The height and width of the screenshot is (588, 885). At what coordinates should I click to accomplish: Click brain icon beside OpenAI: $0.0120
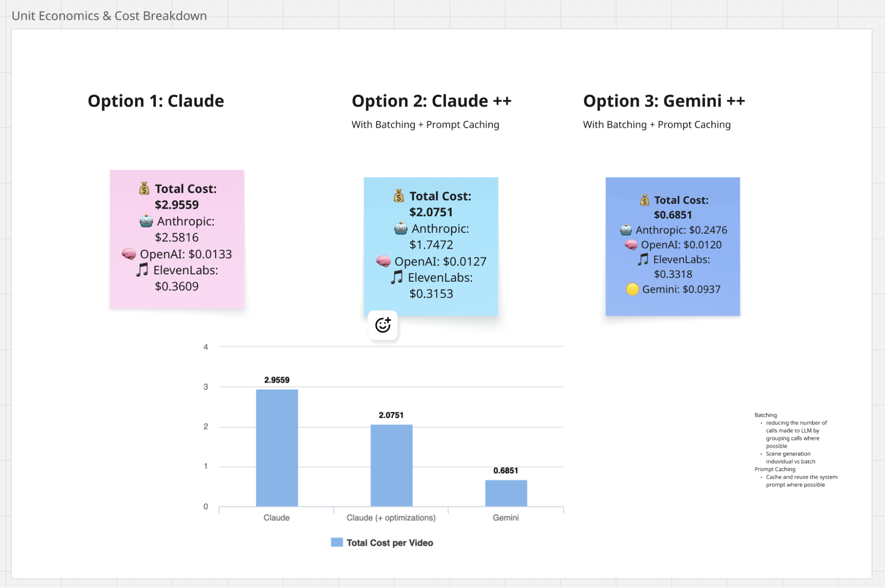[631, 245]
